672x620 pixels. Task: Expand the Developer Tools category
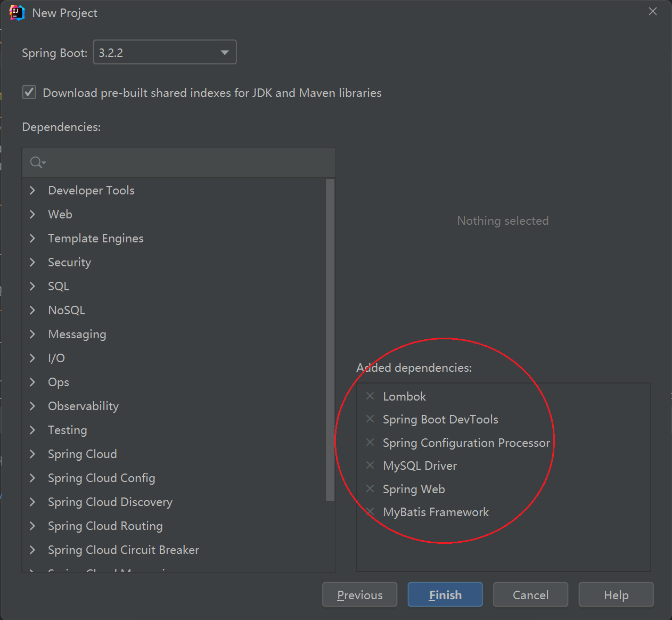[32, 190]
